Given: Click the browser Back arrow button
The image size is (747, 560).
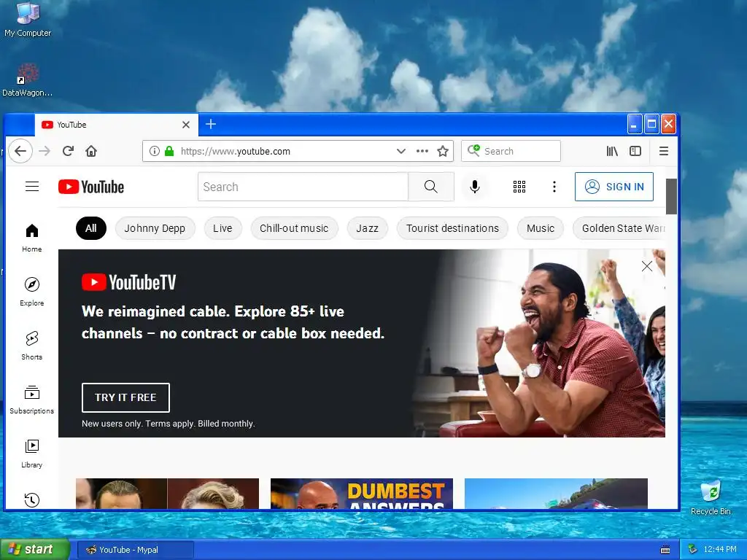Looking at the screenshot, I should 20,151.
